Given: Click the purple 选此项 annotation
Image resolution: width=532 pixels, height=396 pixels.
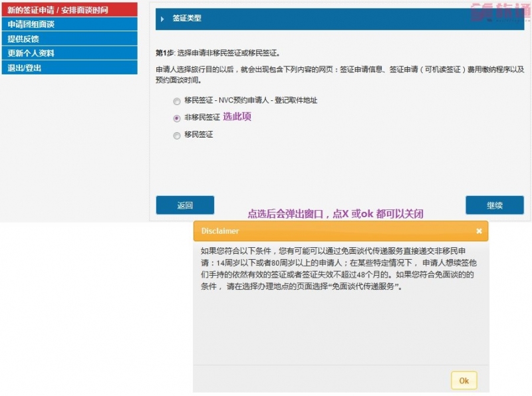Looking at the screenshot, I should pyautogui.click(x=237, y=117).
